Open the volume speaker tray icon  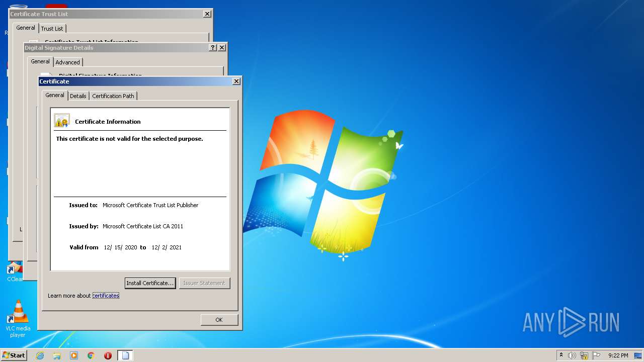[572, 355]
